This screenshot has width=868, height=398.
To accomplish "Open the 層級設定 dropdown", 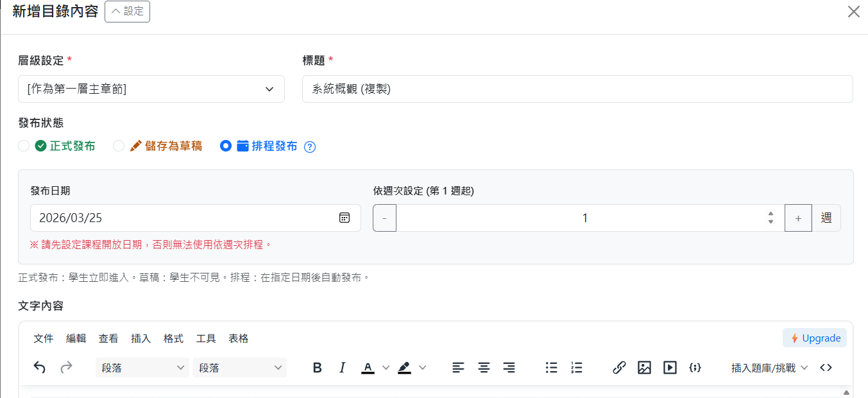I will pos(151,89).
